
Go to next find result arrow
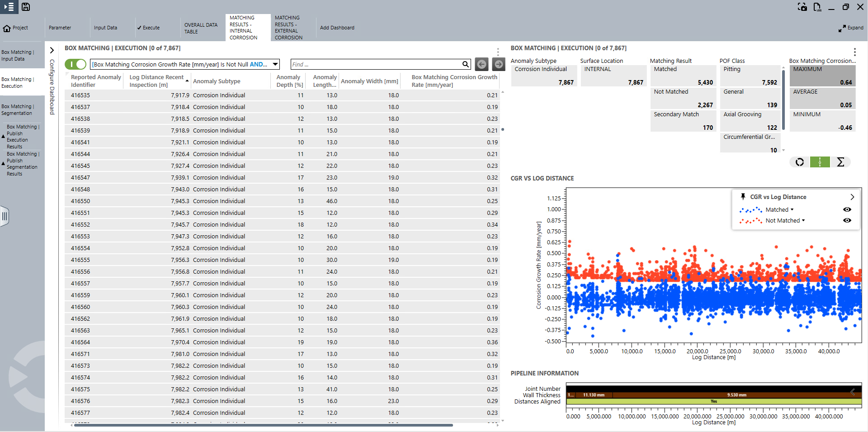(499, 64)
